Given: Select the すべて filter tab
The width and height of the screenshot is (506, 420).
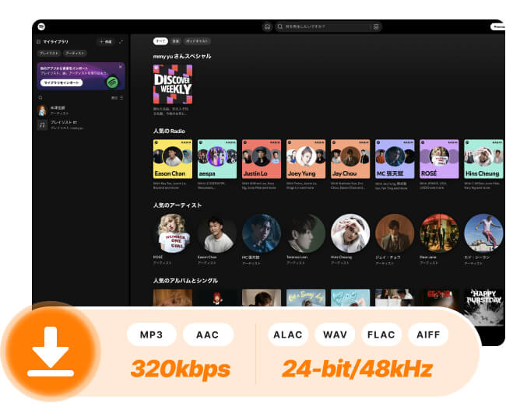Looking at the screenshot, I should coord(160,41).
